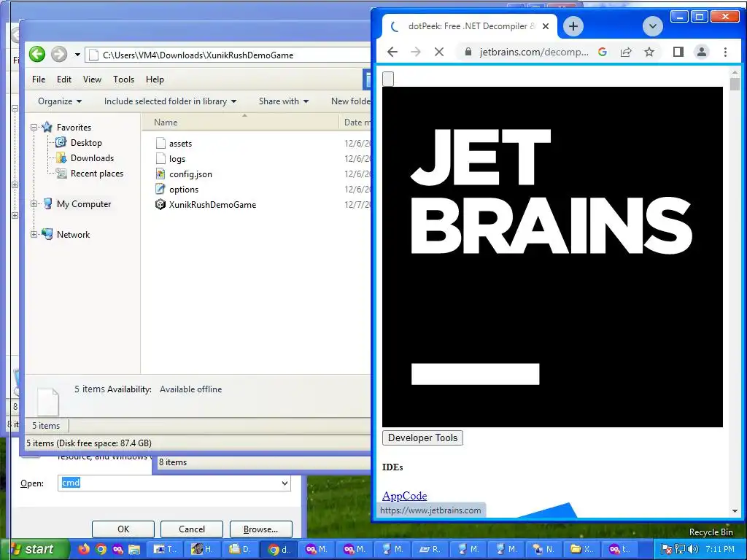The image size is (747, 560).
Task: Launch Chrome from quick launch bar
Action: tap(101, 550)
